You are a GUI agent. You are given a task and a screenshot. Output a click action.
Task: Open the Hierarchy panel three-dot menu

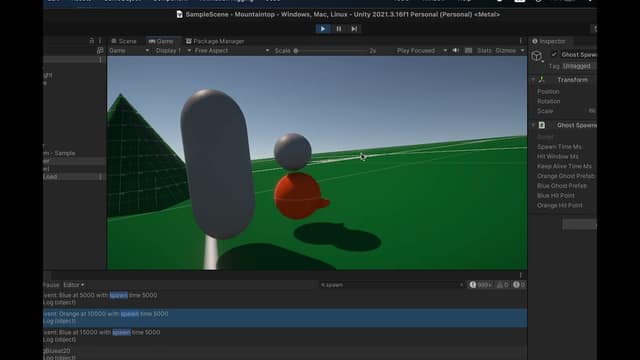100,41
